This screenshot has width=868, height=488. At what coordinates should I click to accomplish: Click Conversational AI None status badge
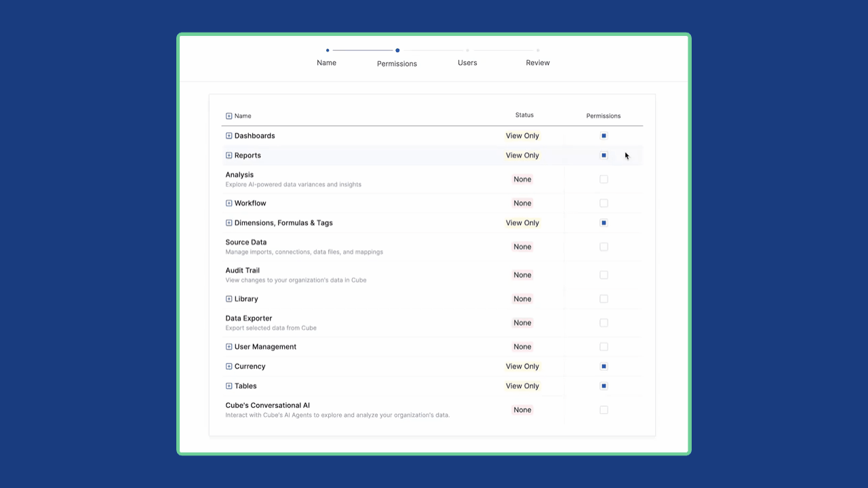click(x=522, y=410)
